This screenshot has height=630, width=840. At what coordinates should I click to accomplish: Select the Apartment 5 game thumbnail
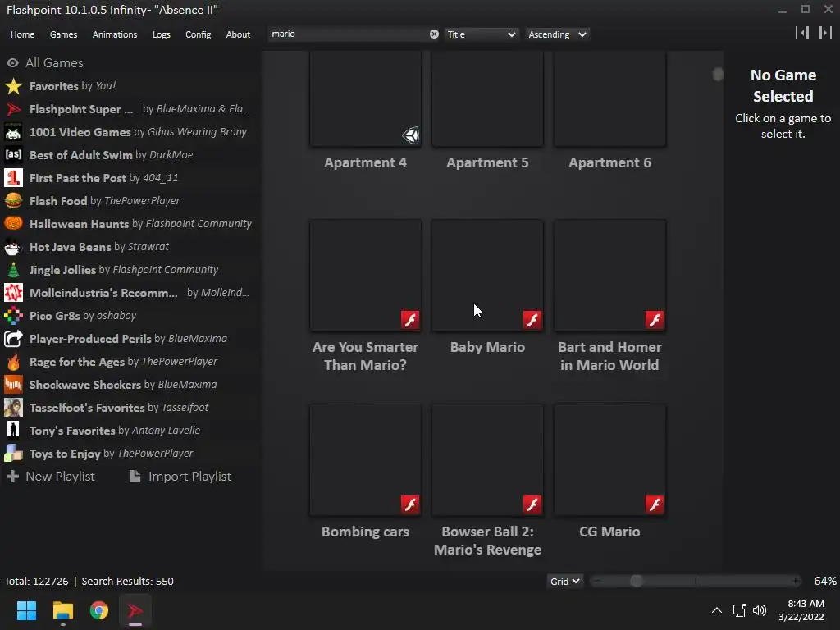[x=487, y=99]
